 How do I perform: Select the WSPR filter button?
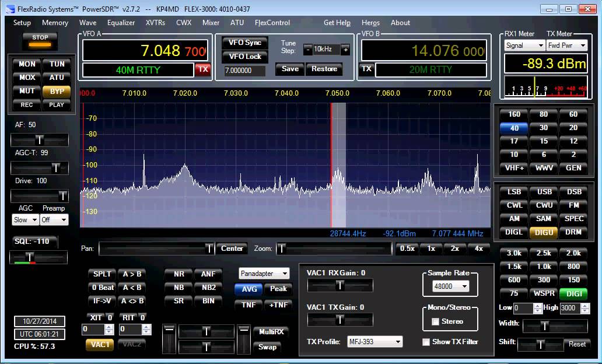544,293
